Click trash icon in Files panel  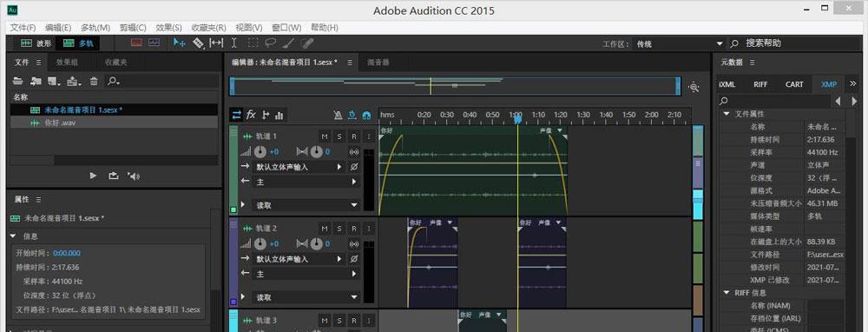pyautogui.click(x=94, y=81)
